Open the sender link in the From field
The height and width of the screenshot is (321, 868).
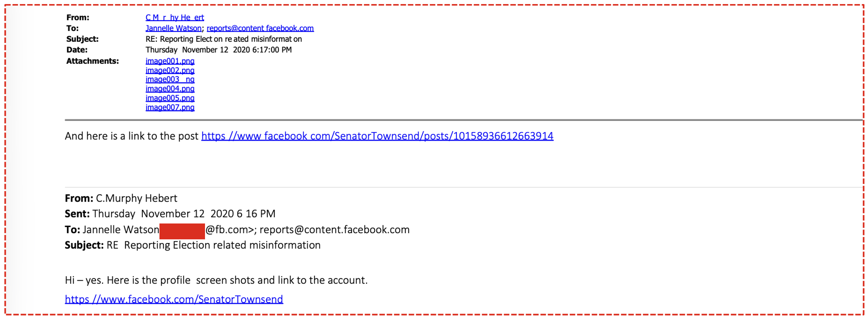point(174,17)
